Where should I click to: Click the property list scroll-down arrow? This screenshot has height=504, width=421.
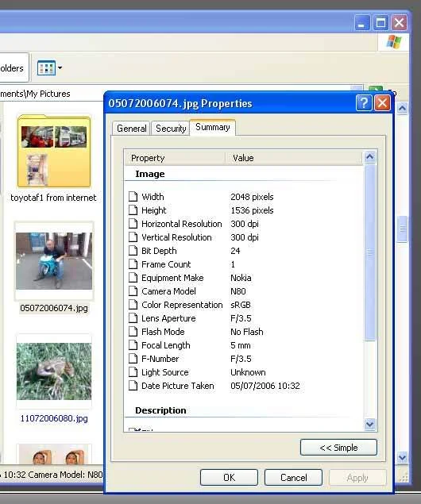pos(370,425)
